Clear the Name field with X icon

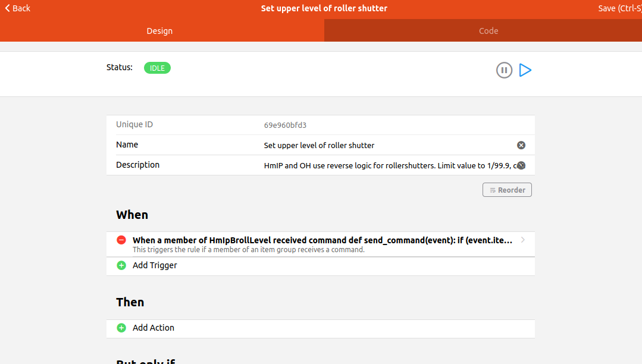tap(521, 145)
